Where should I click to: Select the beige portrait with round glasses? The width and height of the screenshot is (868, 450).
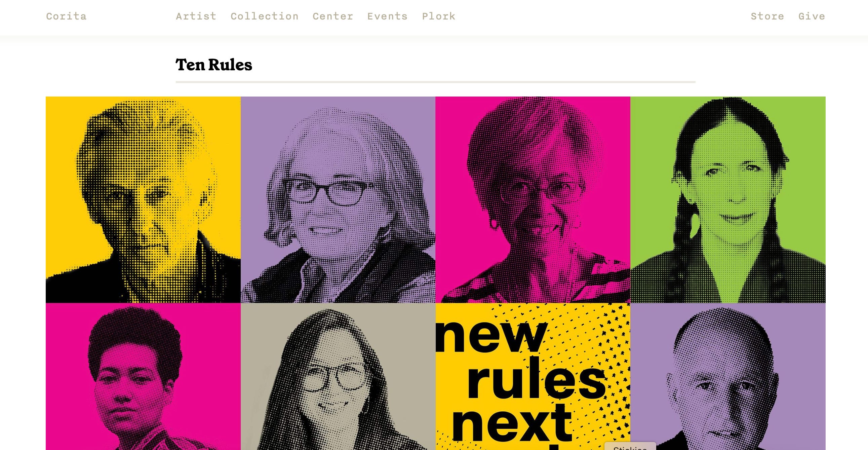(338, 377)
